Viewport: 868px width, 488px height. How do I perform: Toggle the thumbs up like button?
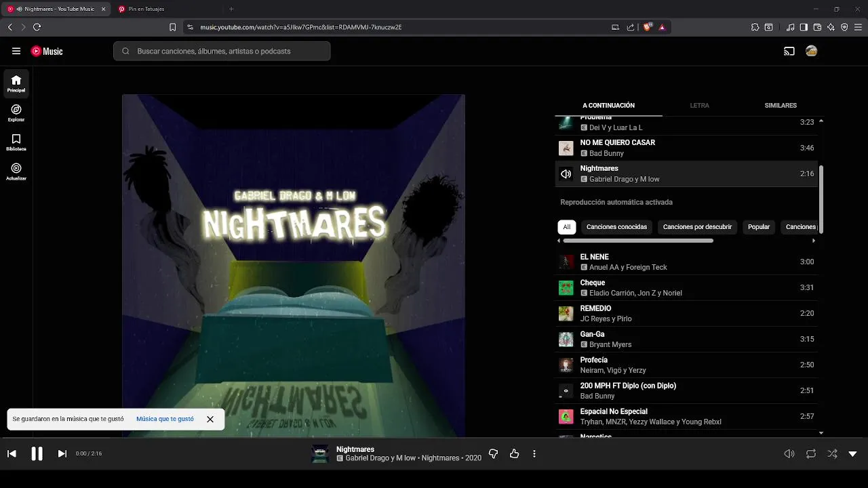[514, 453]
